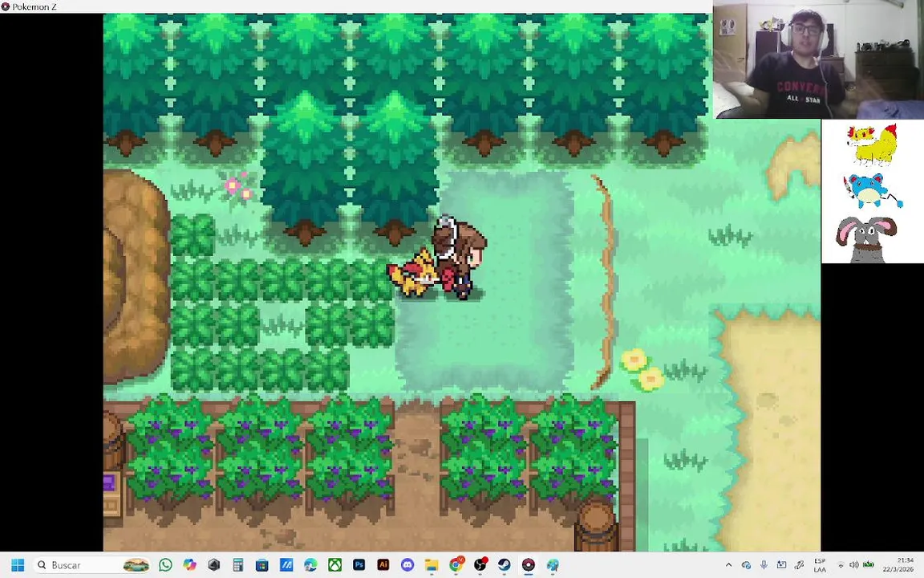This screenshot has width=924, height=578.
Task: Click the screen capture sparkle tray icon
Action: [781, 565]
